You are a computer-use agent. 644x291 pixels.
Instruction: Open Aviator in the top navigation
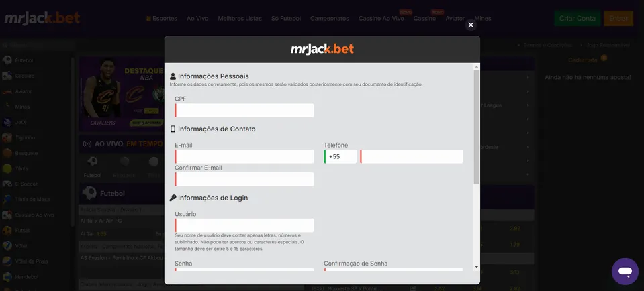click(455, 19)
